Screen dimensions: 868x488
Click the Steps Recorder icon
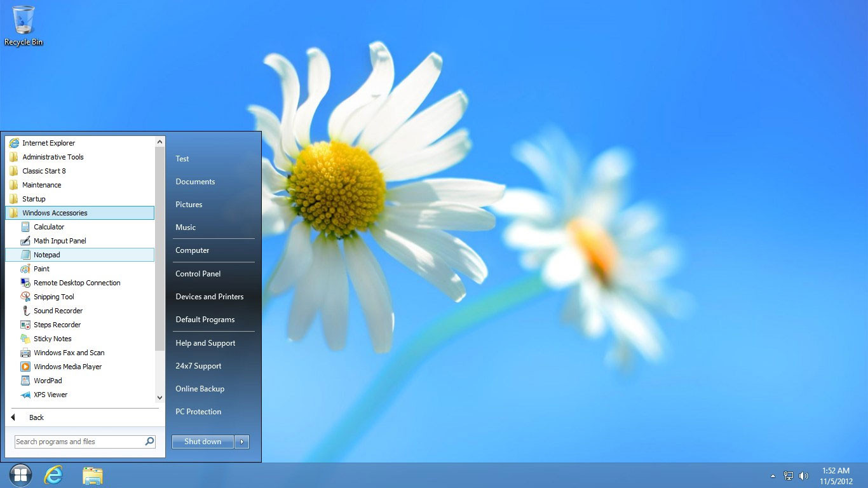tap(25, 325)
